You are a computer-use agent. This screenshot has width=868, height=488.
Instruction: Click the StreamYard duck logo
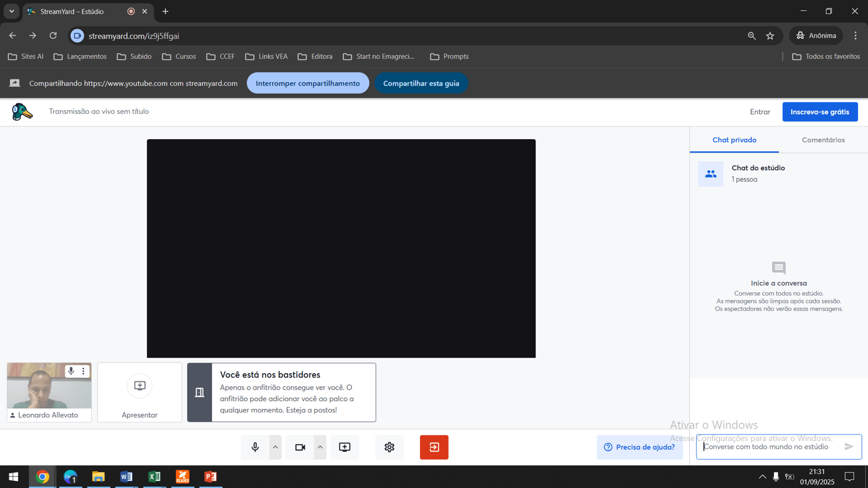[22, 112]
